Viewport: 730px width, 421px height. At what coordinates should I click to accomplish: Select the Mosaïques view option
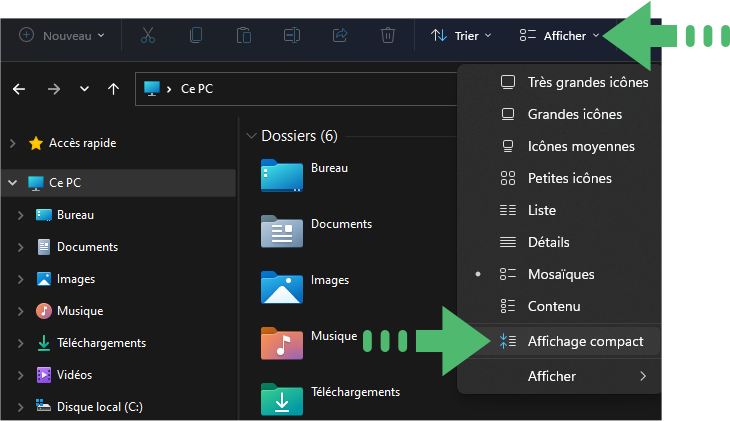point(559,274)
